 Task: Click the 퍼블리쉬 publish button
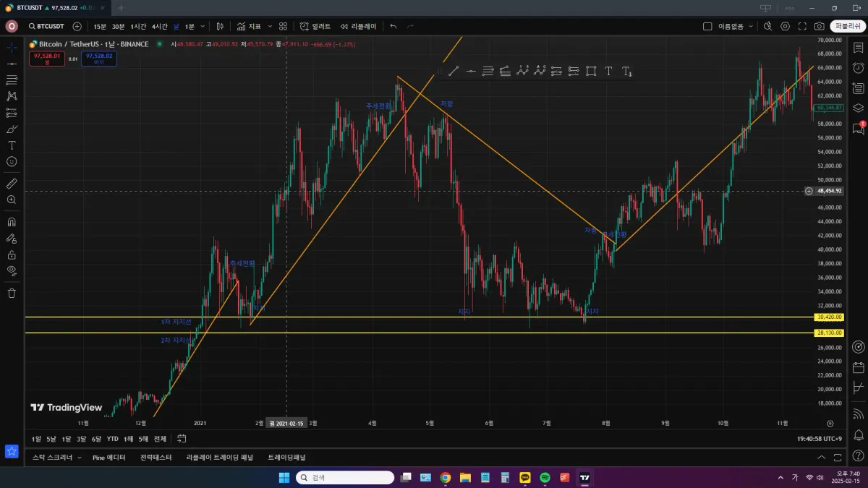[x=847, y=26]
